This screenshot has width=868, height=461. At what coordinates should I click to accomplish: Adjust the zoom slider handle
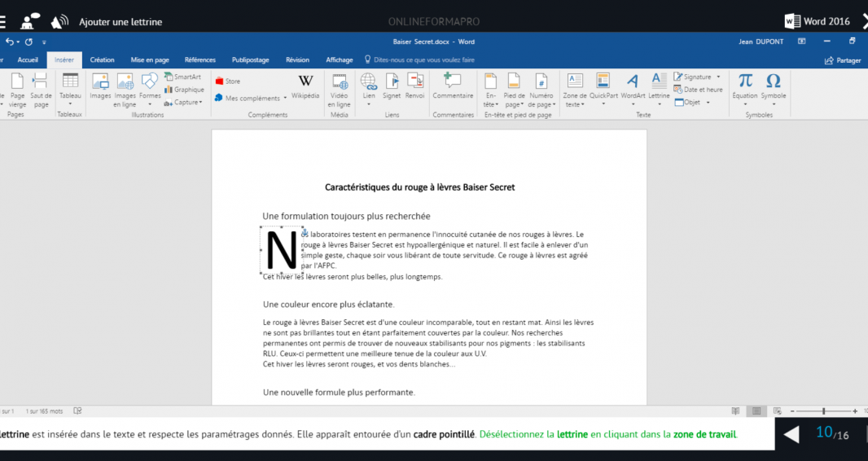pyautogui.click(x=824, y=411)
